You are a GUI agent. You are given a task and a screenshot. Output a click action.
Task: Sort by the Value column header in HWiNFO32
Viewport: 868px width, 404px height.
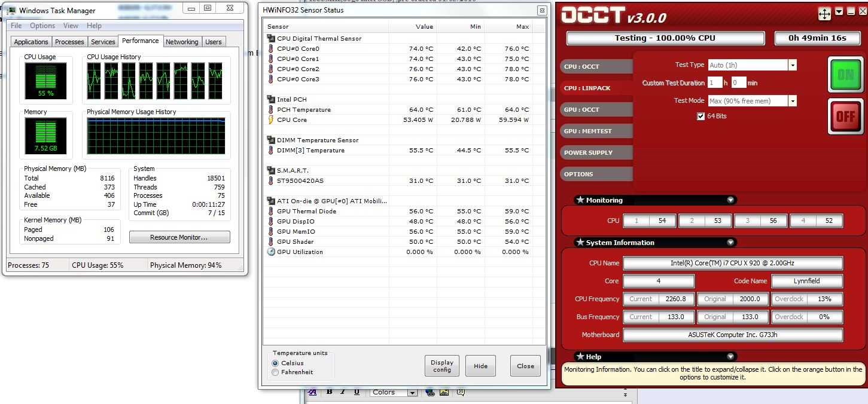[412, 27]
